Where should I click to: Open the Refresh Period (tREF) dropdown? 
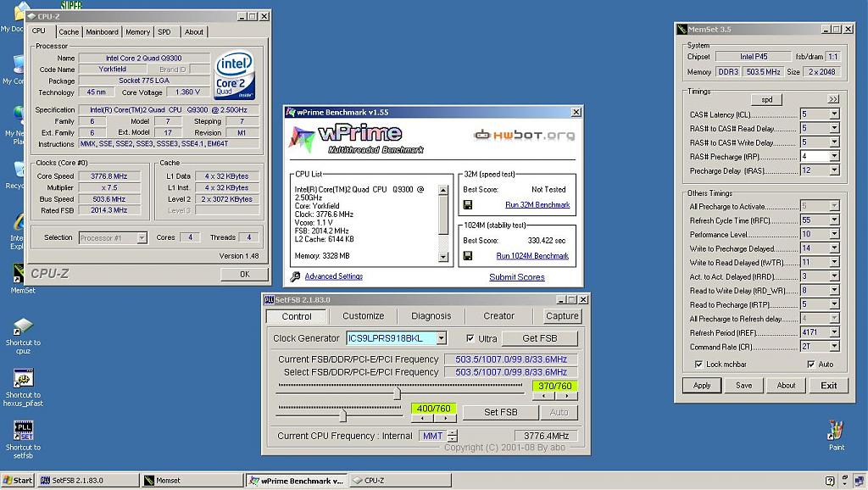pyautogui.click(x=834, y=332)
